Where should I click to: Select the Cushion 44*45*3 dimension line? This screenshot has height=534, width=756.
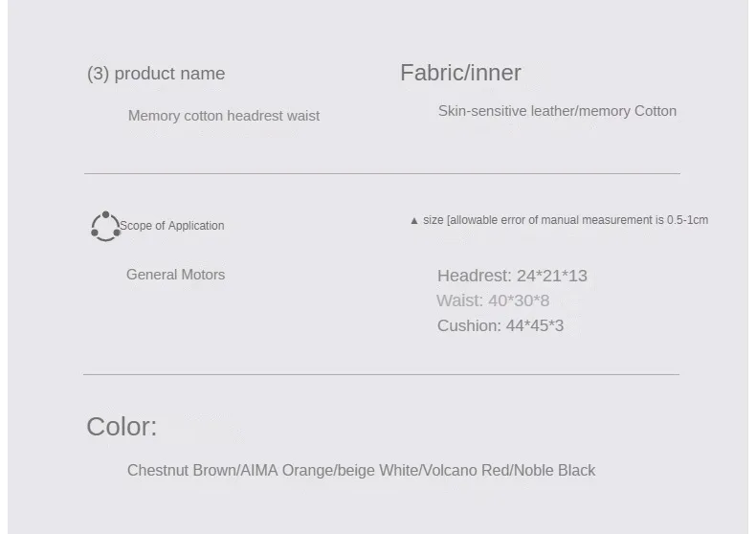(x=500, y=325)
